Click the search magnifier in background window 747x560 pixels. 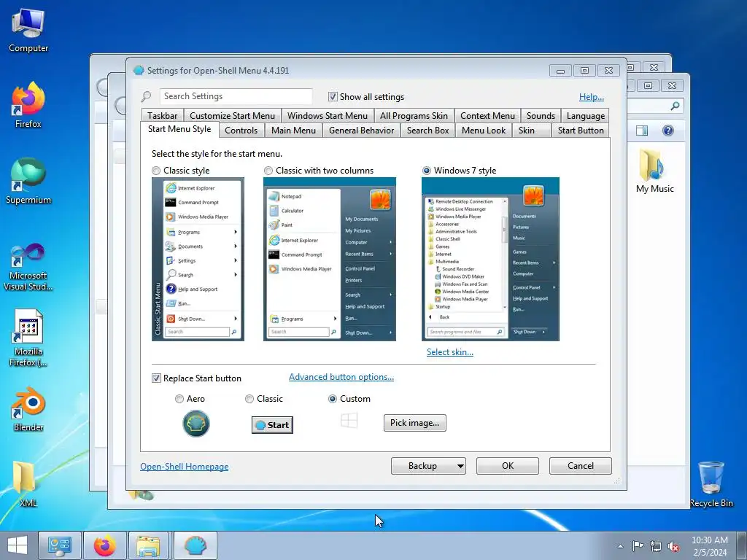(675, 106)
